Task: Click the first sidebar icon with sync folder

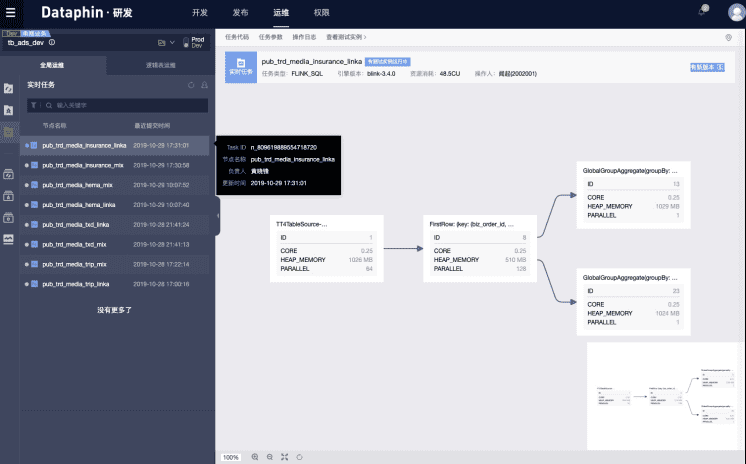Action: [9, 89]
